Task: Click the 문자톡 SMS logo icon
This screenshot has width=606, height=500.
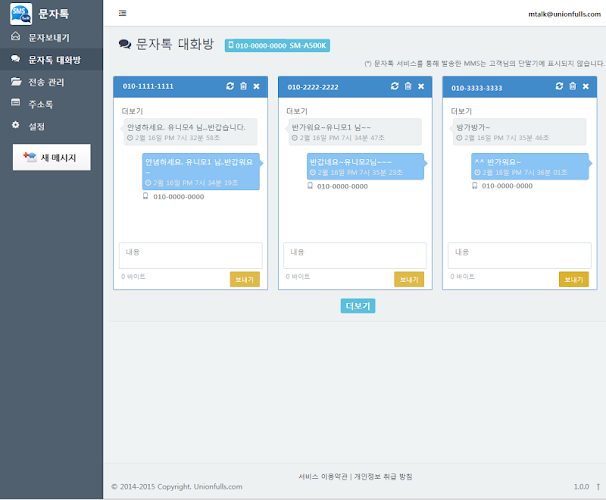Action: coord(21,14)
